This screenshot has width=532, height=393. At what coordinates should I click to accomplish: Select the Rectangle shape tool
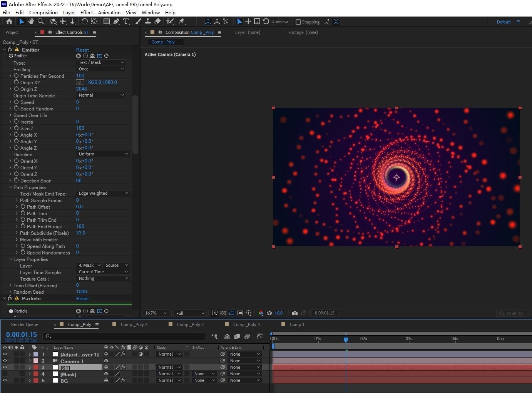107,22
